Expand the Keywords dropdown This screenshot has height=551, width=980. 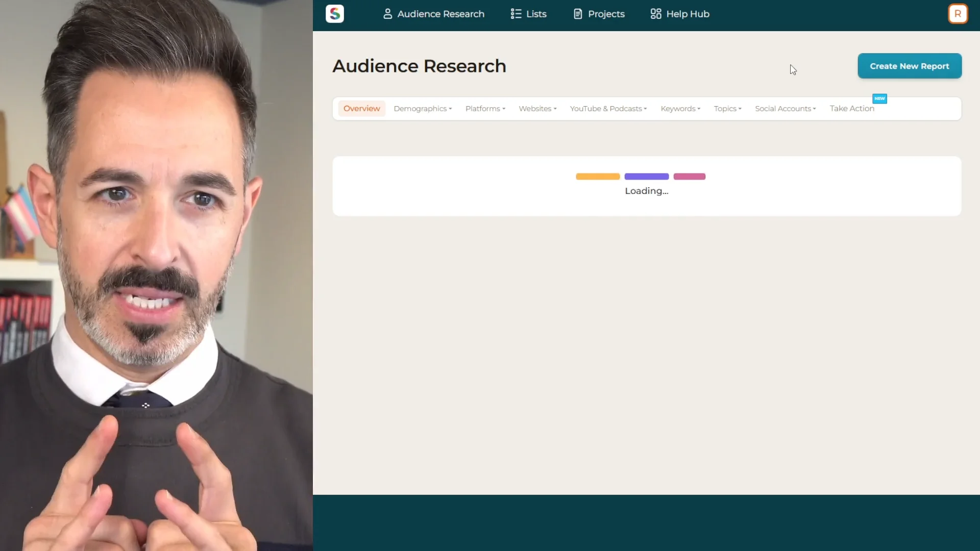pyautogui.click(x=680, y=108)
